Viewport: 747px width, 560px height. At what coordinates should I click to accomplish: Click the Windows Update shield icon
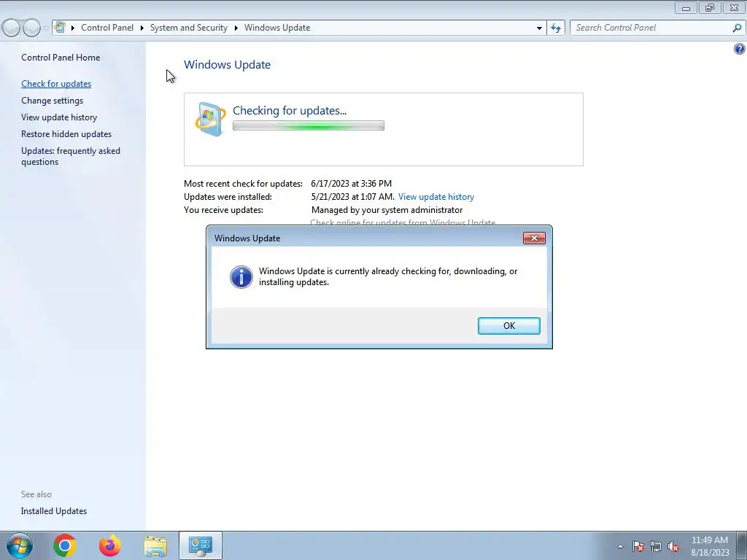point(210,119)
